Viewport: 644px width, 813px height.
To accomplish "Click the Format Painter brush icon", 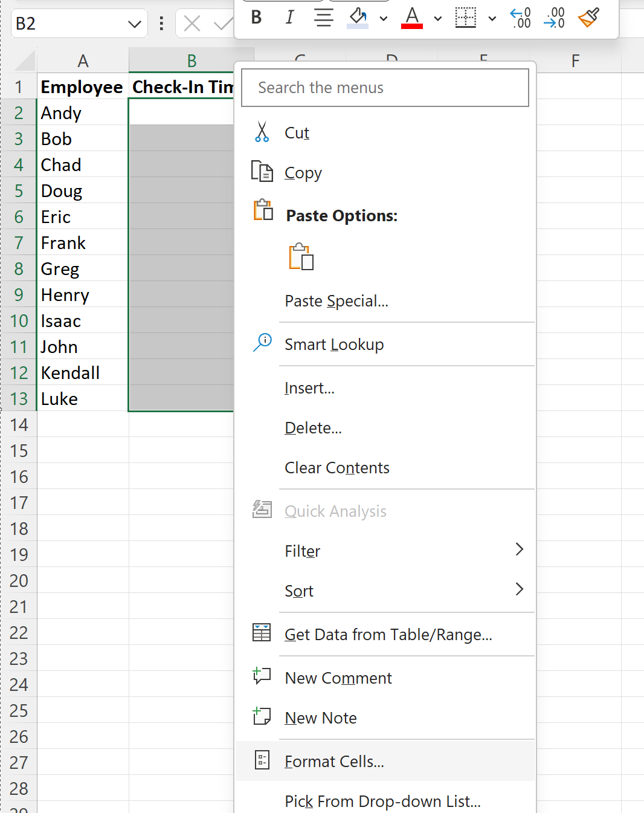I will [x=588, y=18].
